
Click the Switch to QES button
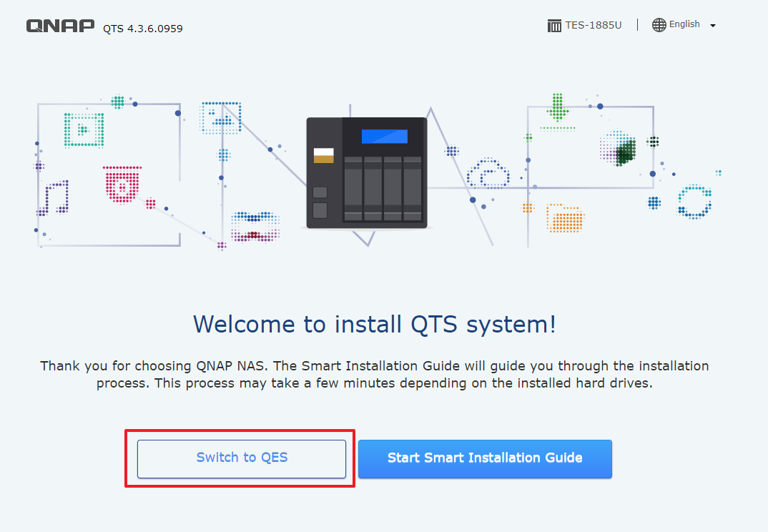[242, 458]
